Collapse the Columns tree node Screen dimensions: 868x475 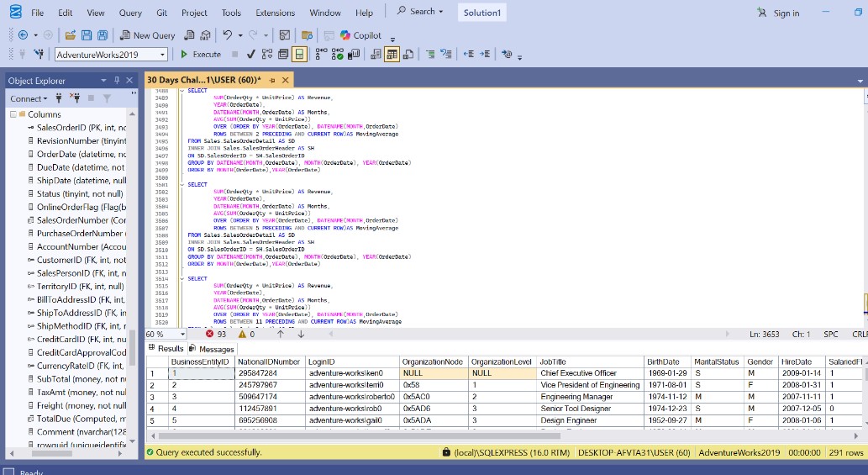click(14, 114)
